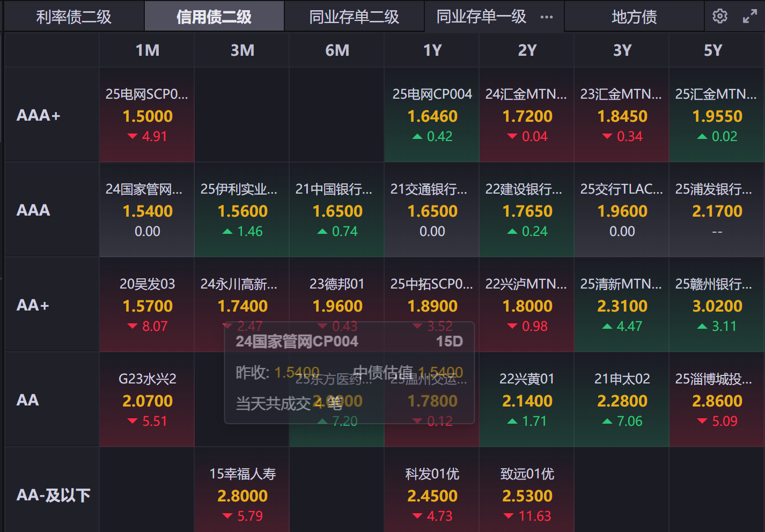
Task: Open the 25淄博城投 bond quote
Action: coord(717,400)
